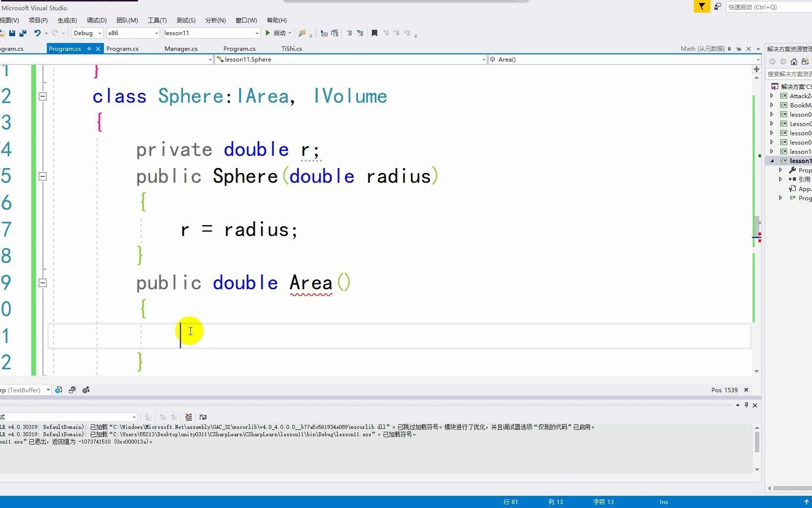Viewport: 812px width, 508px height.
Task: Select the Prop properties node under lesson11
Action: point(800,170)
